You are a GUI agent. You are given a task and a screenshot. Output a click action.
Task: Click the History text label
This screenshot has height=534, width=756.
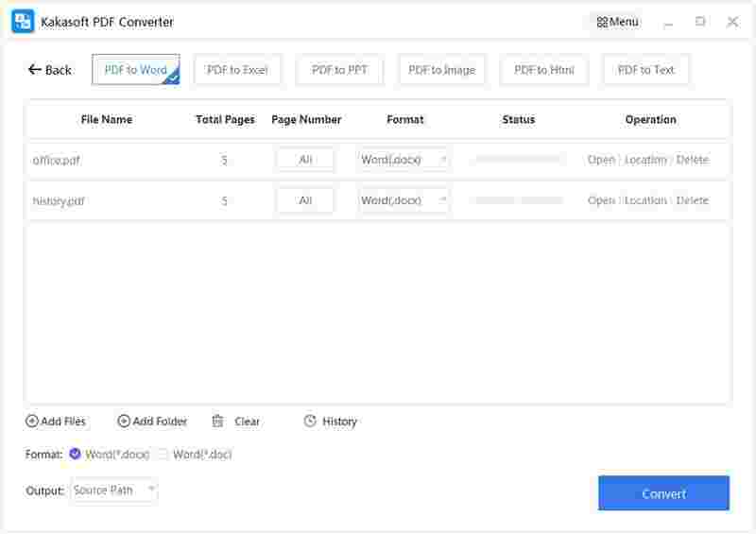[339, 422]
